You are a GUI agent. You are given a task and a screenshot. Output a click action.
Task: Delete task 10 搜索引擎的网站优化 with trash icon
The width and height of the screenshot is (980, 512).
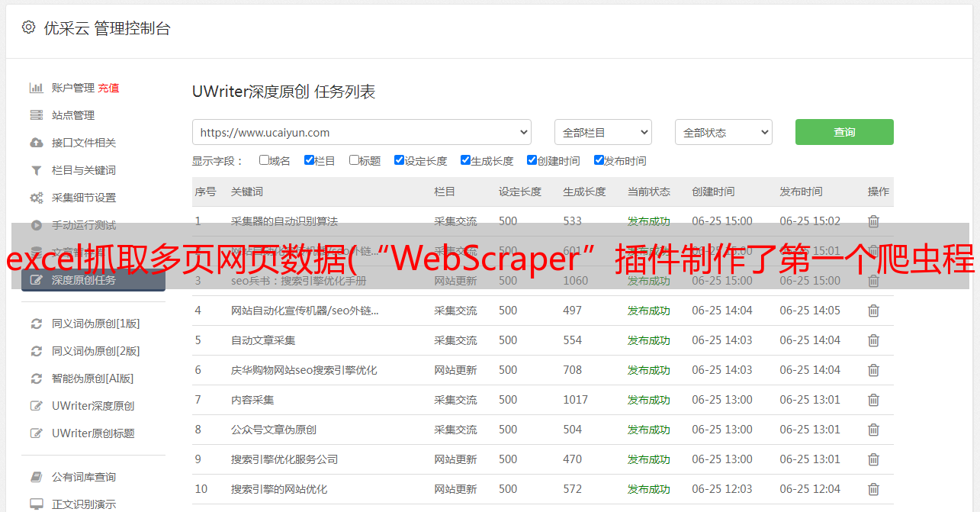pos(873,489)
